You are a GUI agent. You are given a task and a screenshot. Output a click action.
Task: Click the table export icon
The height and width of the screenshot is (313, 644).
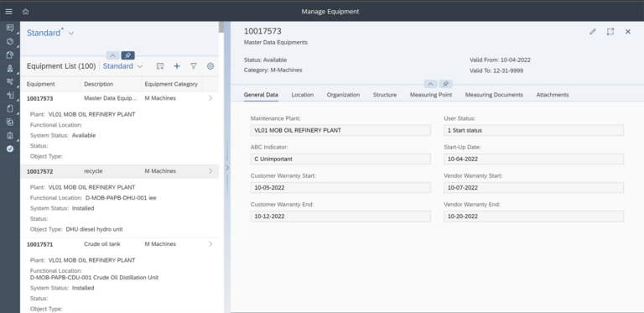pos(160,66)
